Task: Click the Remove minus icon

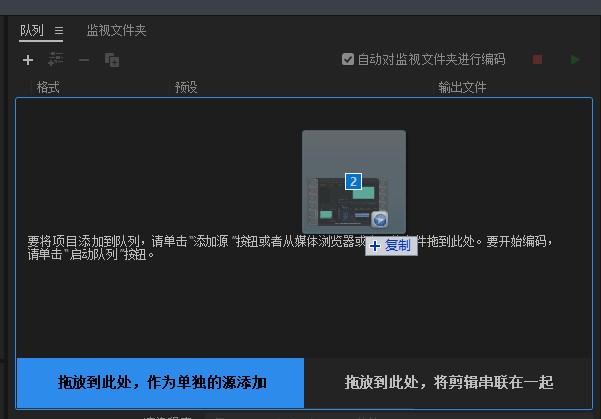Action: [x=84, y=60]
